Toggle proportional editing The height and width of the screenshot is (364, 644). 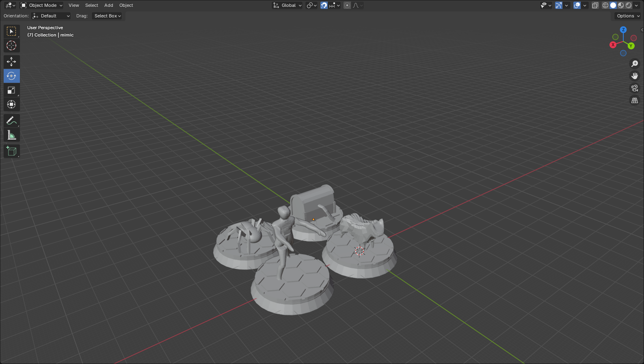pos(347,5)
